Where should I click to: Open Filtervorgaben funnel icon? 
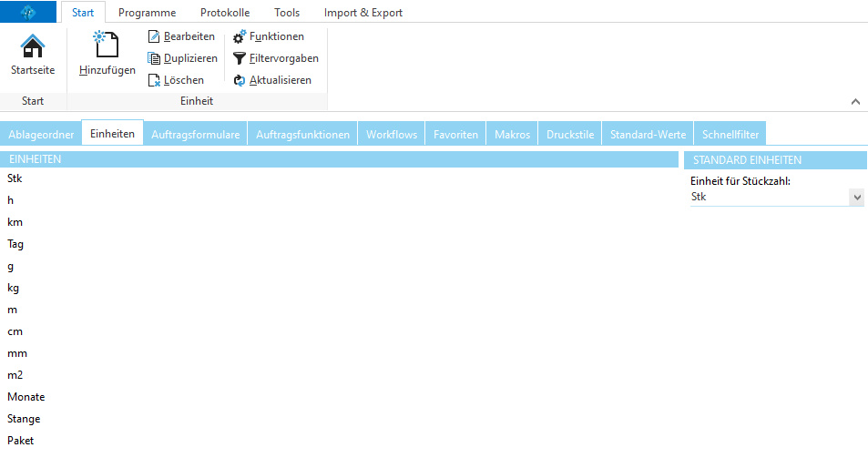(240, 58)
